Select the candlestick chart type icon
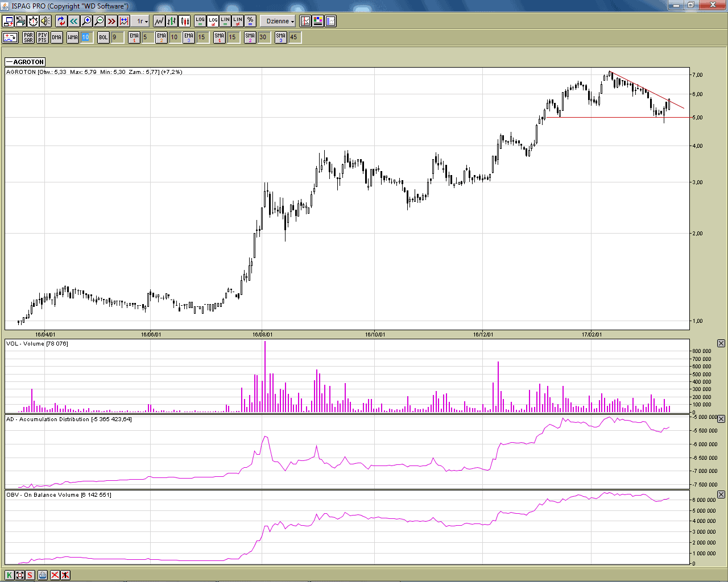728x582 pixels. coord(185,21)
